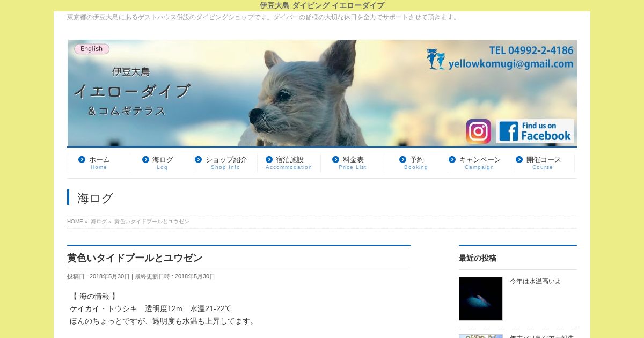
Task: Open キャンペーン Campaign menu item
Action: point(479,163)
